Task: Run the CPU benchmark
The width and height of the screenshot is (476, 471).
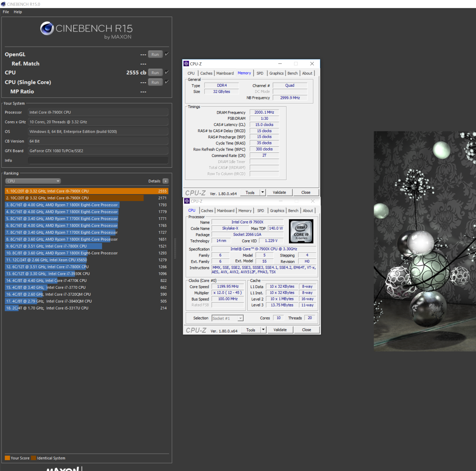Action: [155, 72]
